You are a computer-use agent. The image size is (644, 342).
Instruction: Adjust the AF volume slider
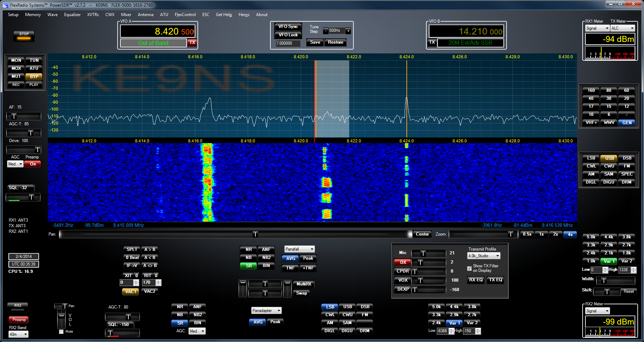pyautogui.click(x=23, y=116)
